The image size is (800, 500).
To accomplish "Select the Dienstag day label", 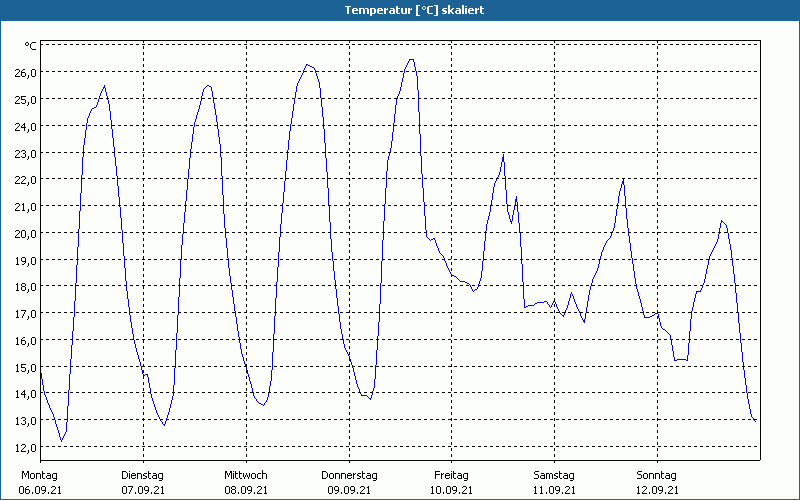I will coord(142,476).
